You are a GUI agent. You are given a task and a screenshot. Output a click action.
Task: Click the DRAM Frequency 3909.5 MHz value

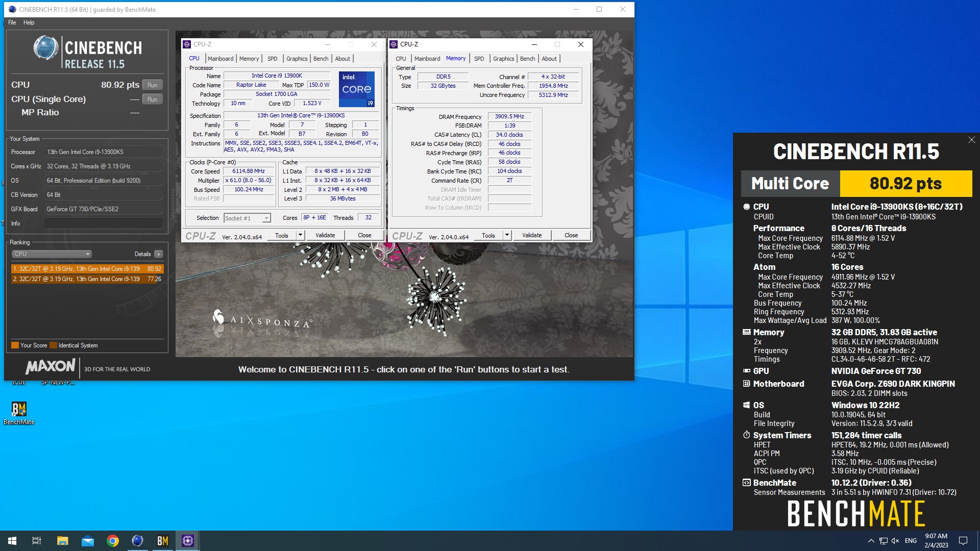pyautogui.click(x=509, y=117)
